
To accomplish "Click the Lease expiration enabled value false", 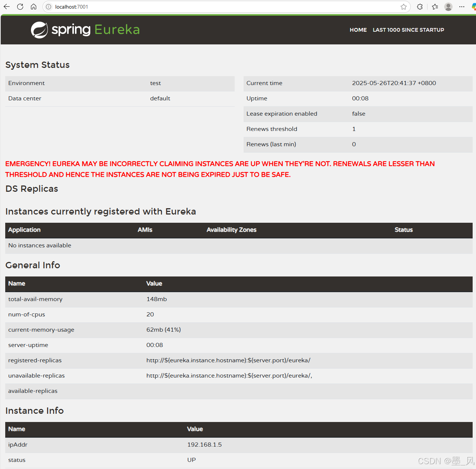I will [x=358, y=114].
